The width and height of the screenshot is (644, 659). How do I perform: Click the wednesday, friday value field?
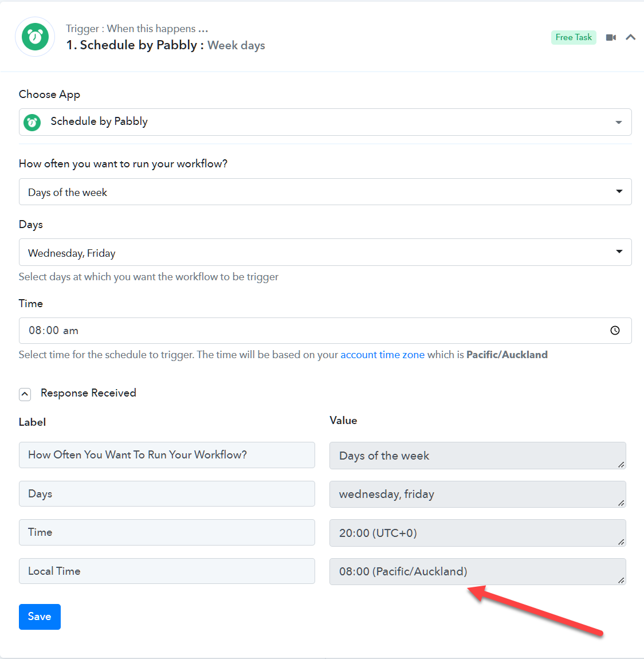[x=478, y=494]
